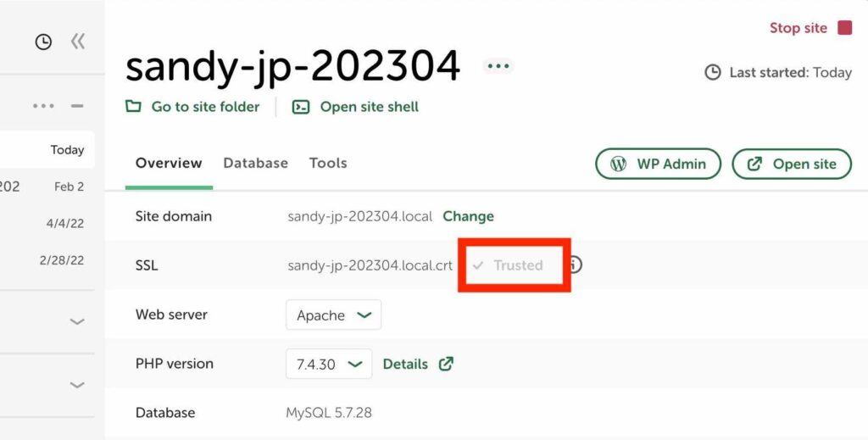Click the sandy-jp-202304 site title
Screen dimensions: 868x440
tap(292, 66)
